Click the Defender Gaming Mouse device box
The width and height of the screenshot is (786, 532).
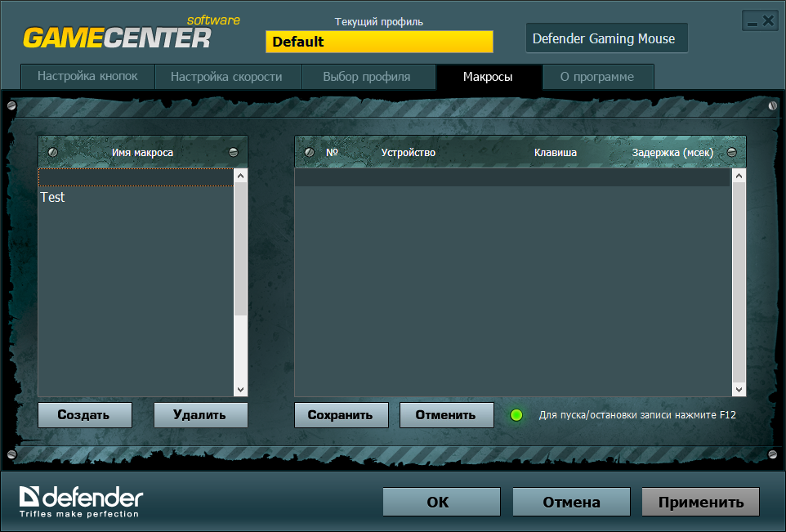coord(606,38)
